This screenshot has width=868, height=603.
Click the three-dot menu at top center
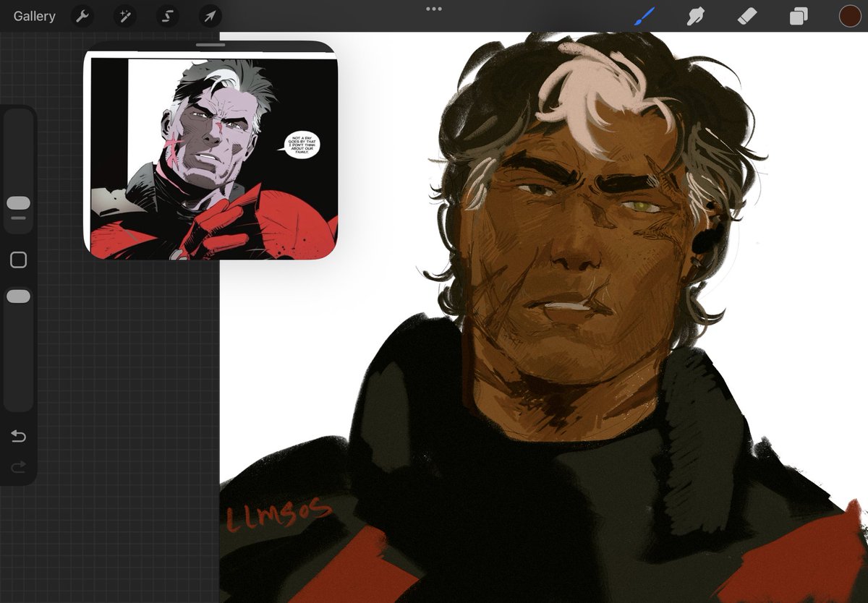[434, 9]
